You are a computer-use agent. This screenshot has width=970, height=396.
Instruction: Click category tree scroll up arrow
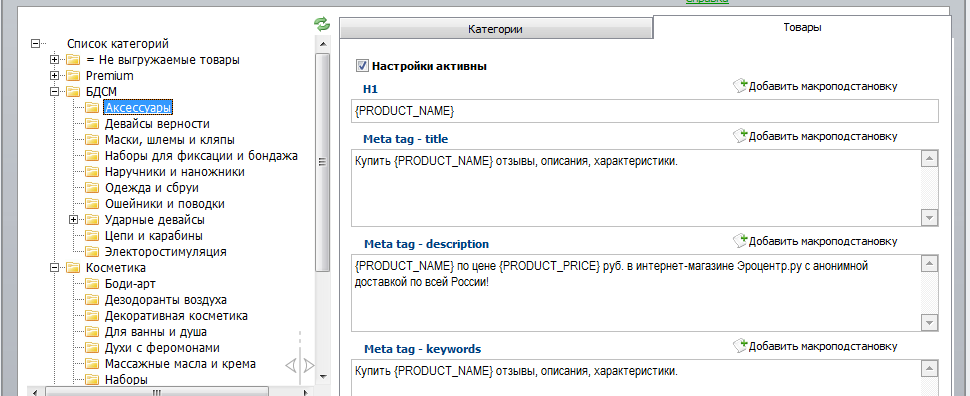(x=322, y=45)
